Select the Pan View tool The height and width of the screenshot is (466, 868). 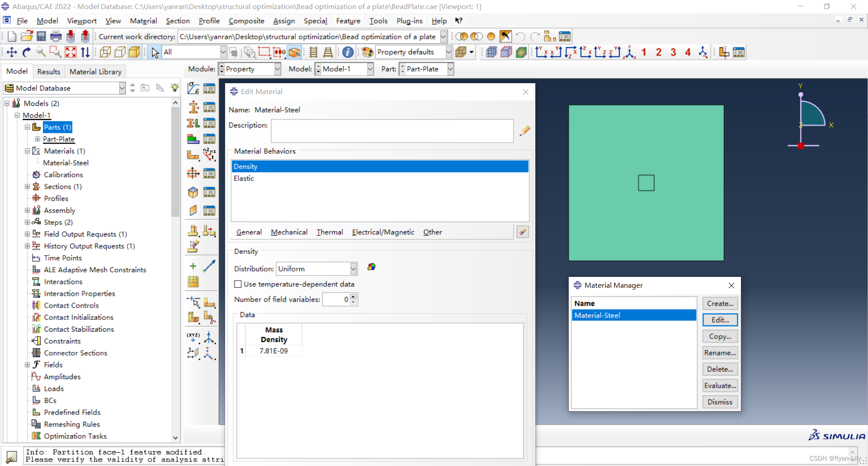(12, 52)
